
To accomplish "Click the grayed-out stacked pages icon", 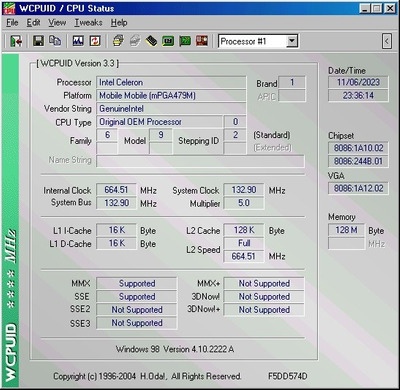I will click(135, 41).
